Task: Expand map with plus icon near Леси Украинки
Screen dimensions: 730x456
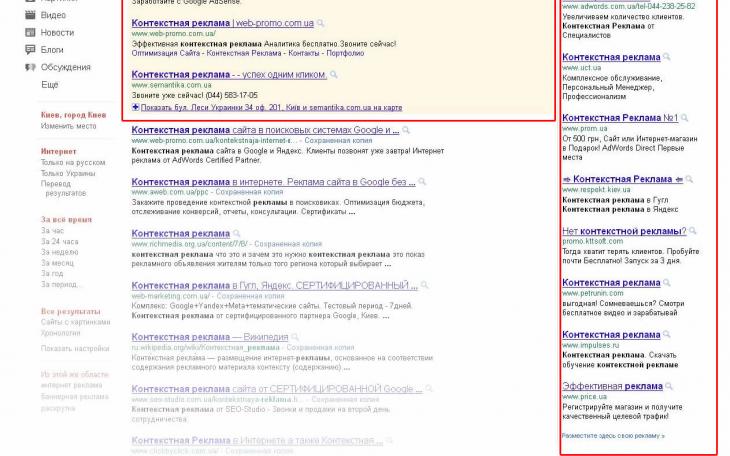Action: (136, 107)
